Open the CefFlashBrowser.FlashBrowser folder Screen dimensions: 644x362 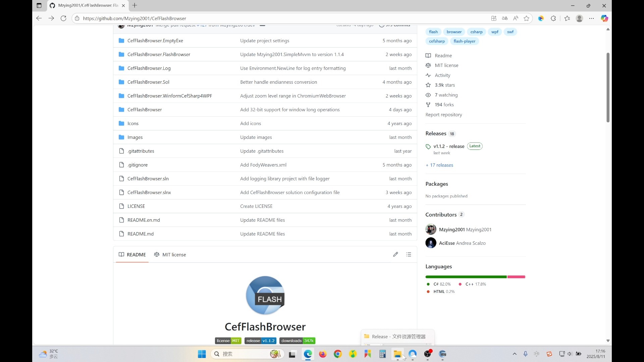pos(159,54)
